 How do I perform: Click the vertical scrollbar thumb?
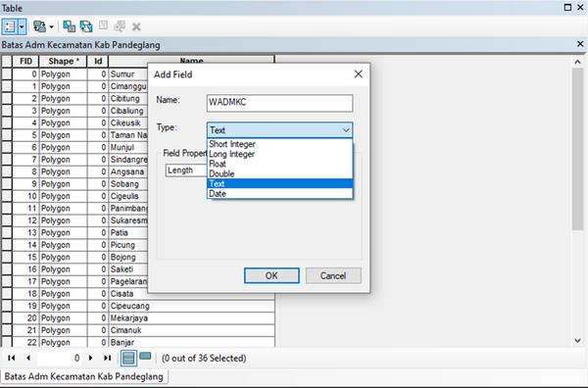577,149
